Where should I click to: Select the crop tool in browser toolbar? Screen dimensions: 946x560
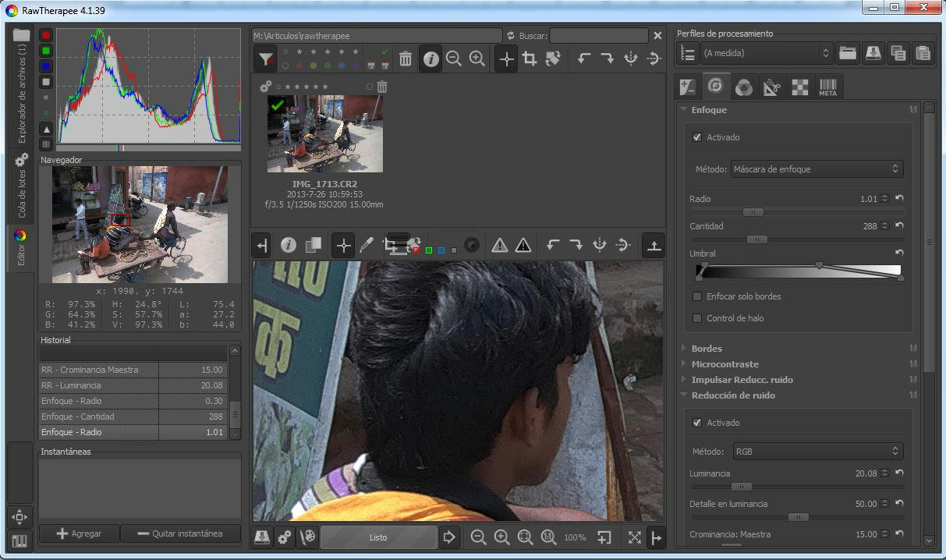(x=530, y=58)
